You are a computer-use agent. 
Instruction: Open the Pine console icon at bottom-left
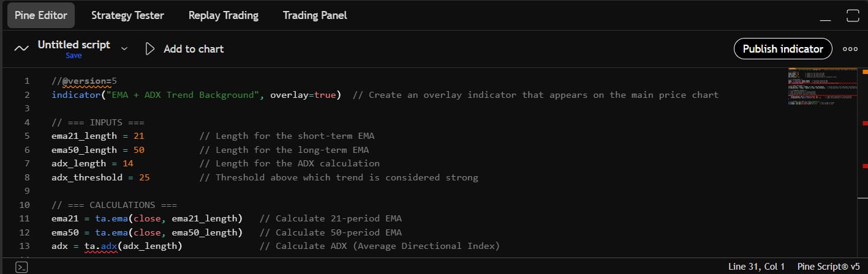coord(21,267)
